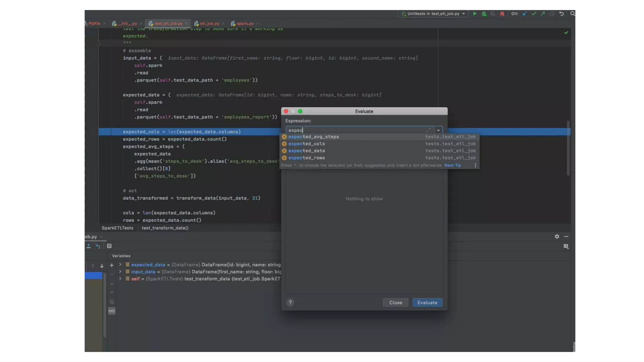Image resolution: width=644 pixels, height=362 pixels.
Task: Choose expected_cols suggestion
Action: click(379, 144)
